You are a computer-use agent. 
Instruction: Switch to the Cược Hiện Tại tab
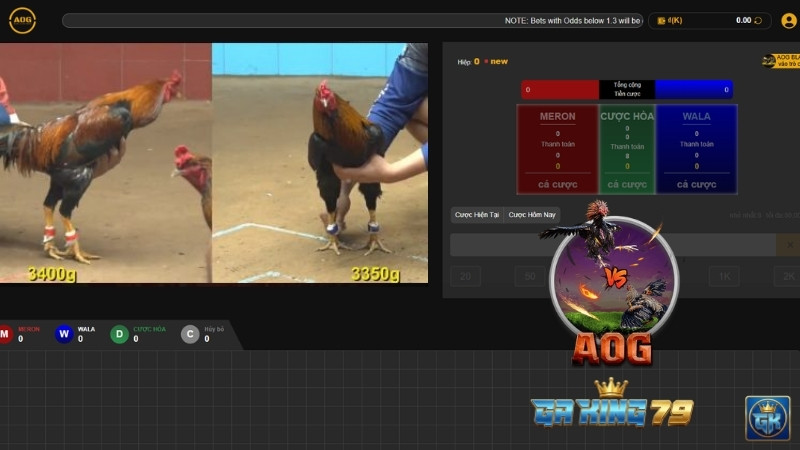pos(477,215)
